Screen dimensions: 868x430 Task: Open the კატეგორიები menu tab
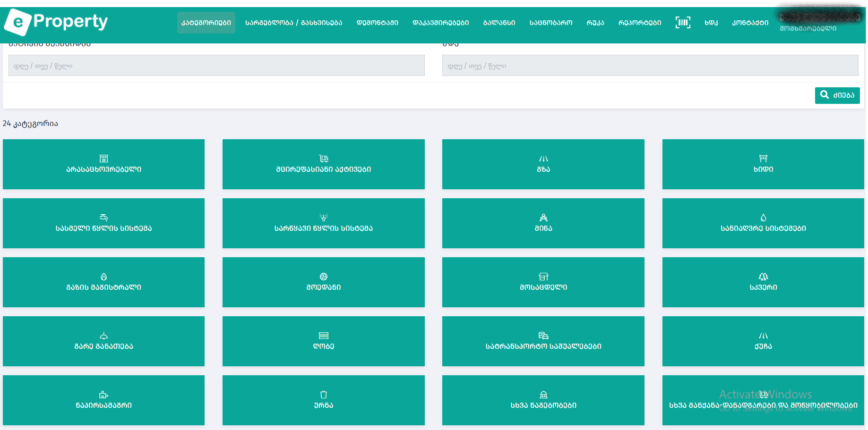(206, 23)
